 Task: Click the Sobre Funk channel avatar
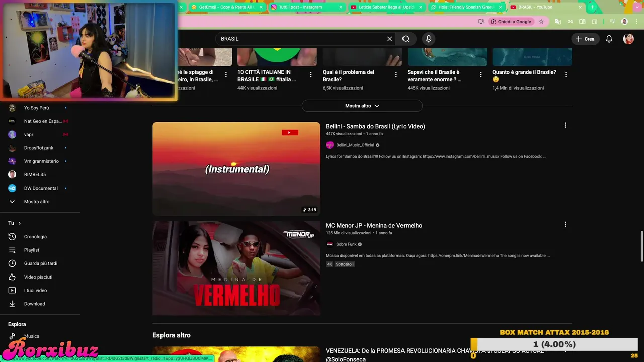tap(330, 244)
